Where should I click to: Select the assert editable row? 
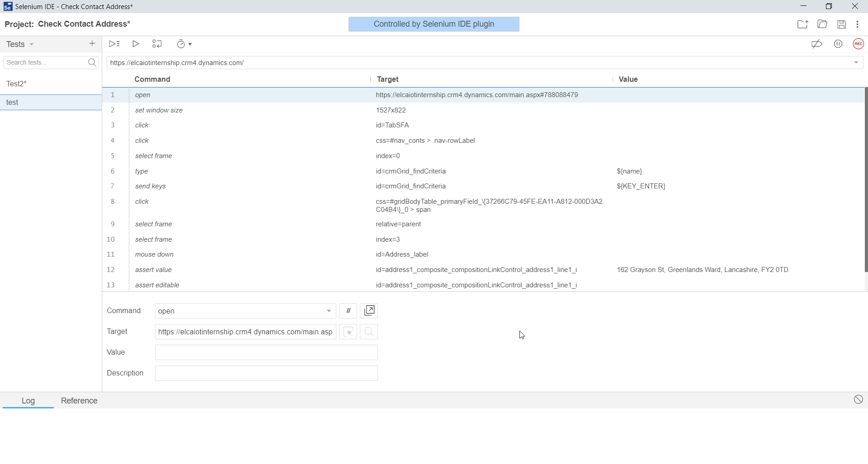click(483, 285)
